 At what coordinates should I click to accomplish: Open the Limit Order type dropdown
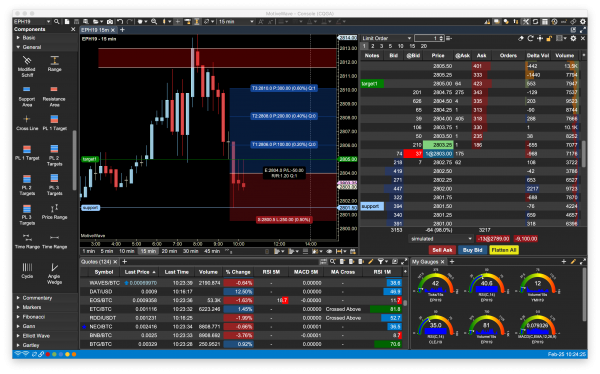pyautogui.click(x=386, y=38)
